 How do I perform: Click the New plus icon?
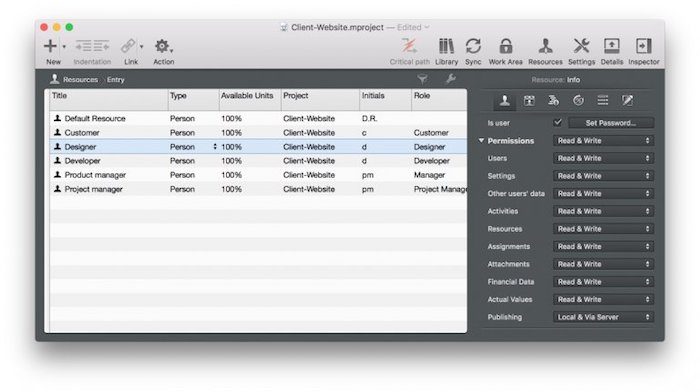coord(50,46)
